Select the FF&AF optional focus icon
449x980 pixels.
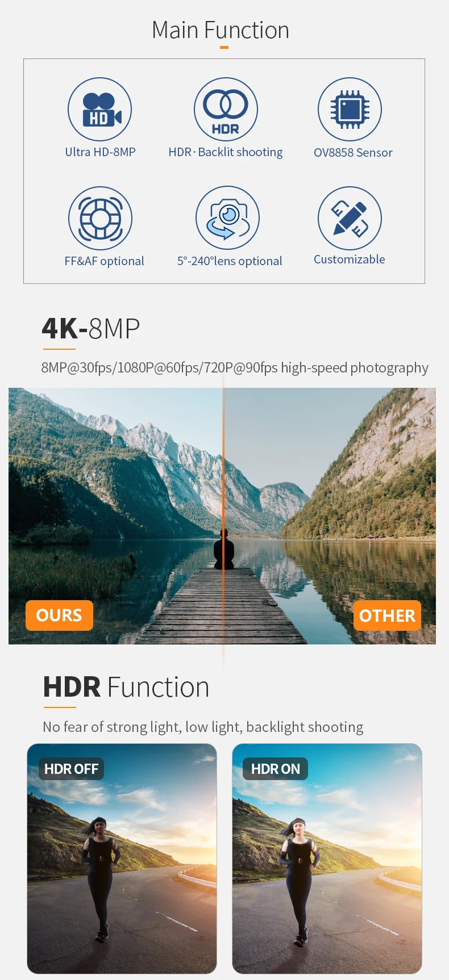100,219
